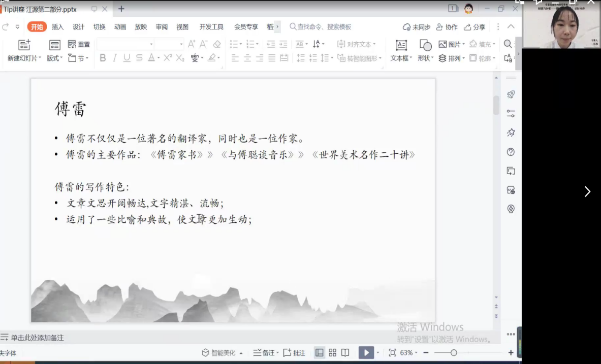Expand the 版式 layout dropdown
This screenshot has width=601, height=364.
click(x=55, y=58)
